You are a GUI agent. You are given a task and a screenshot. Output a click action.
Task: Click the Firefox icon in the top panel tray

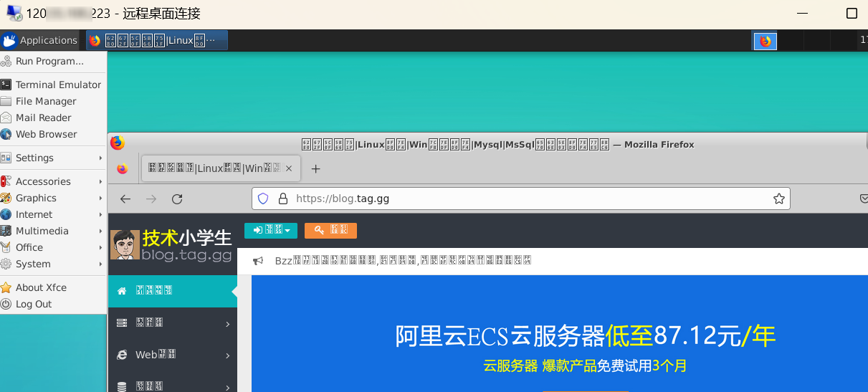pos(765,41)
